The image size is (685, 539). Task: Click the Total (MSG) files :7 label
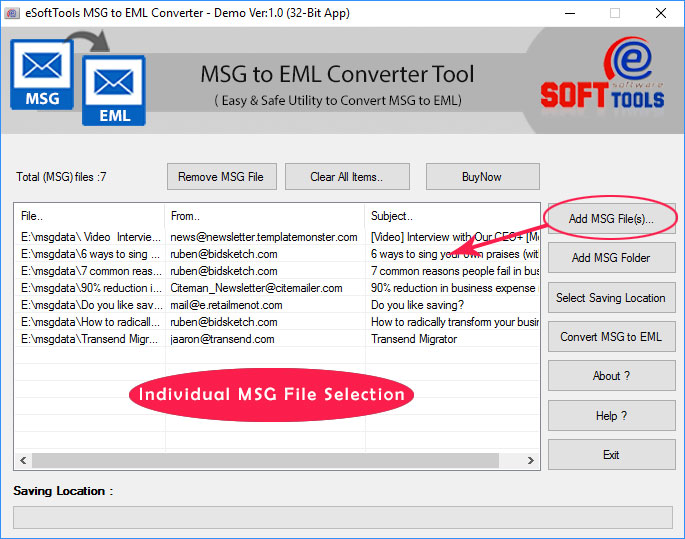pos(61,177)
